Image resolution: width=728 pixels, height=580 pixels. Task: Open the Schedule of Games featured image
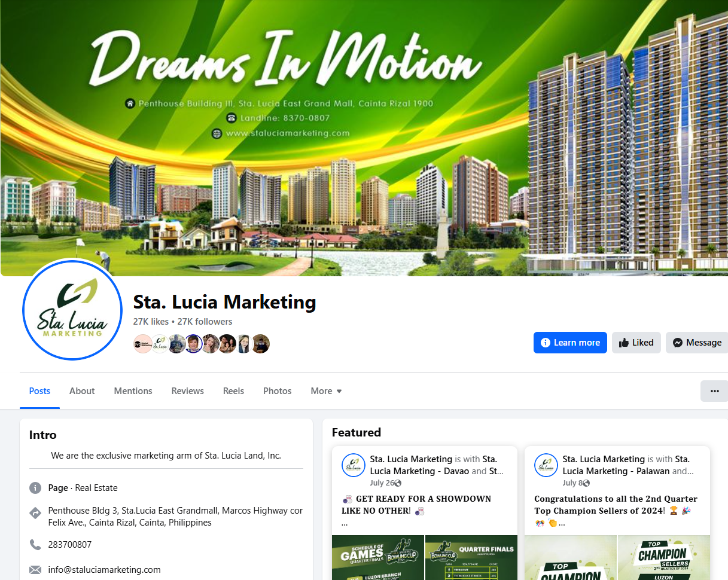tap(377, 557)
